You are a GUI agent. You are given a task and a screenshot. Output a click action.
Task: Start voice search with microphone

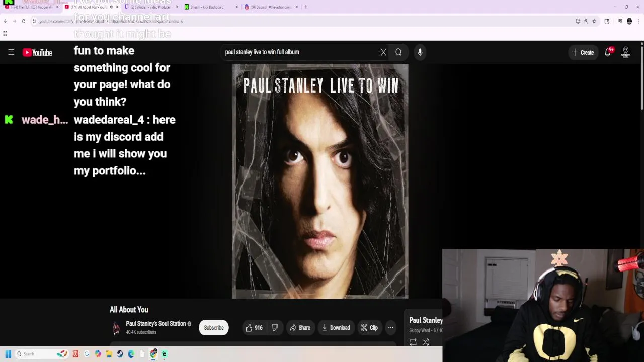(x=420, y=52)
